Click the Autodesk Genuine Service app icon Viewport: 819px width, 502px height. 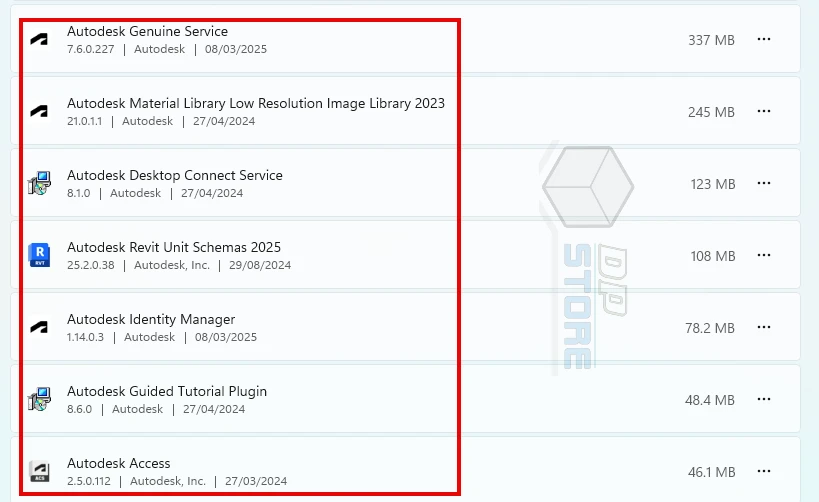[39, 39]
